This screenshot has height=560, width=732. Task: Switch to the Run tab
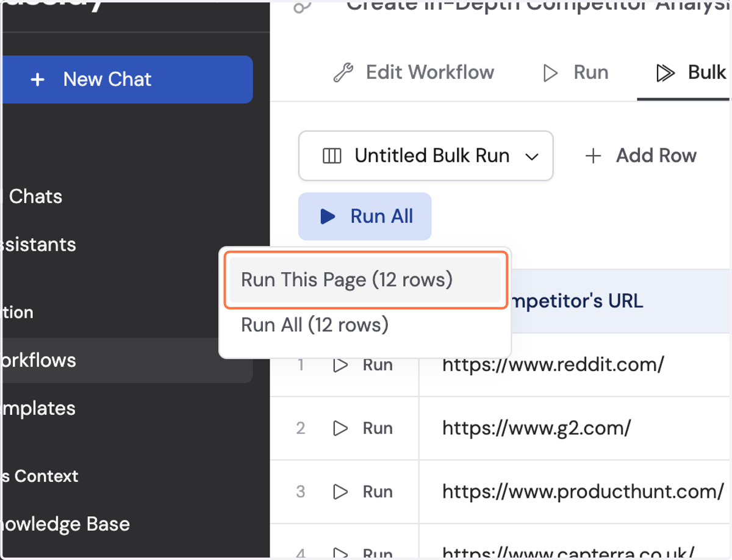pos(576,73)
